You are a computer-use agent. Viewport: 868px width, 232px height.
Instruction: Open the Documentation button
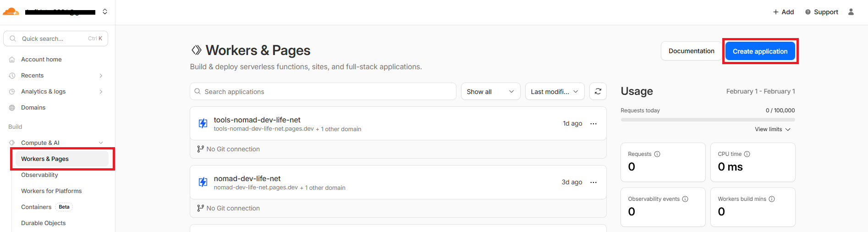point(691,51)
